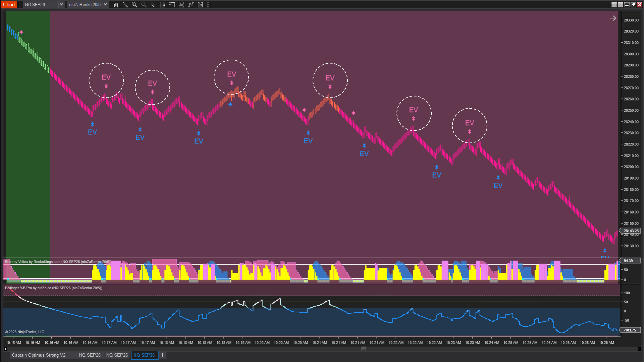Viewport: 644px width, 362px height.
Task: Click the 28130.00 price axis label
Action: (631, 246)
